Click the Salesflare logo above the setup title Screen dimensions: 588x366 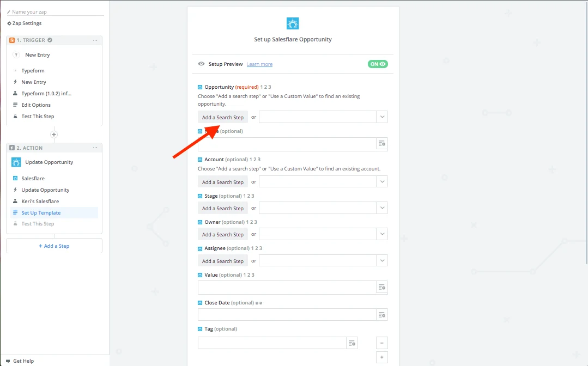pos(293,23)
